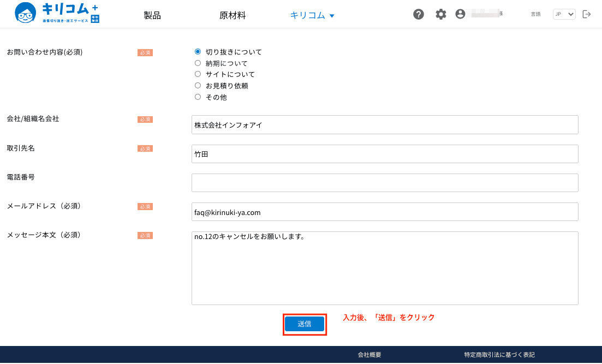This screenshot has height=364, width=602.
Task: Open settings via the gear icon
Action: [x=441, y=14]
